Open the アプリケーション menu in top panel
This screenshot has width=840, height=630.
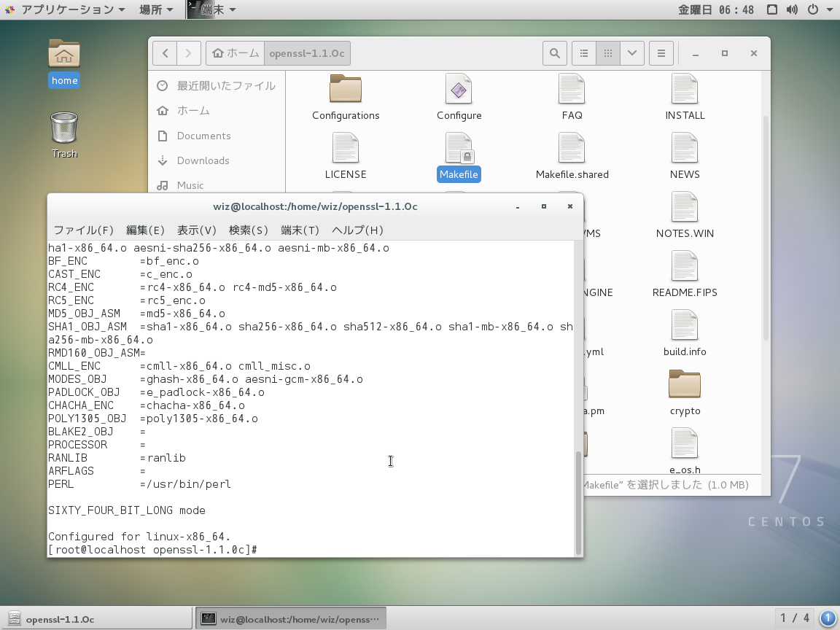coord(66,9)
